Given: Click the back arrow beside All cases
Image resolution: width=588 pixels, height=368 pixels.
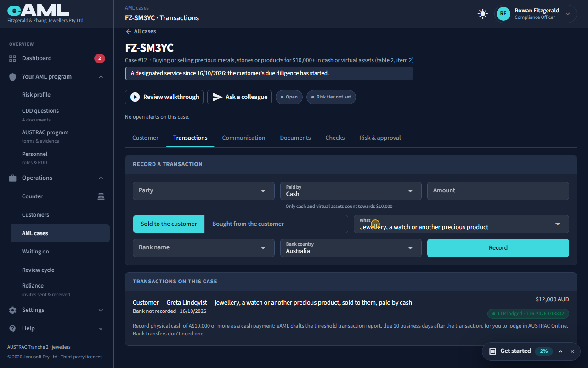Looking at the screenshot, I should (129, 31).
